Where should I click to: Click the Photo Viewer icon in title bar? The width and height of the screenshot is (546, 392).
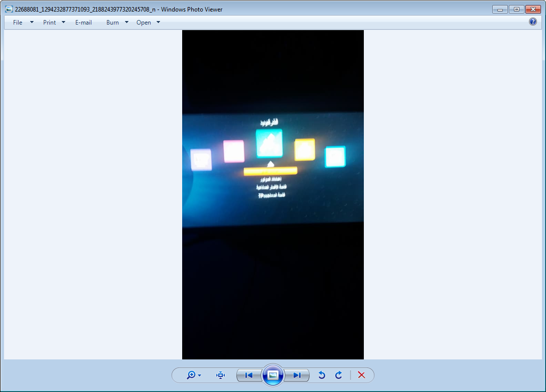[x=9, y=9]
